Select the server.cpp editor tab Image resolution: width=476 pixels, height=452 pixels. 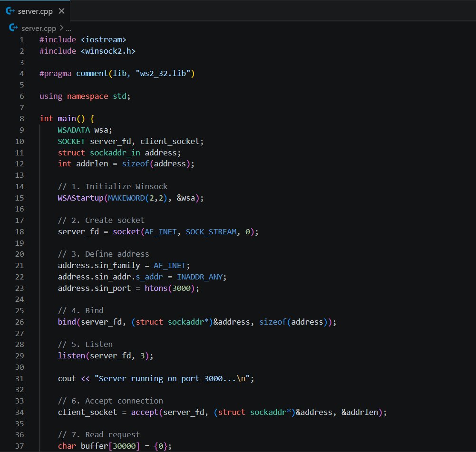35,11
